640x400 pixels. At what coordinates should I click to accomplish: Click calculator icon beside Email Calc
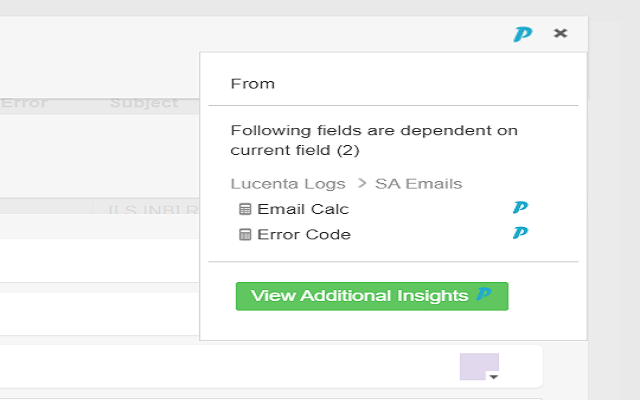tap(245, 209)
